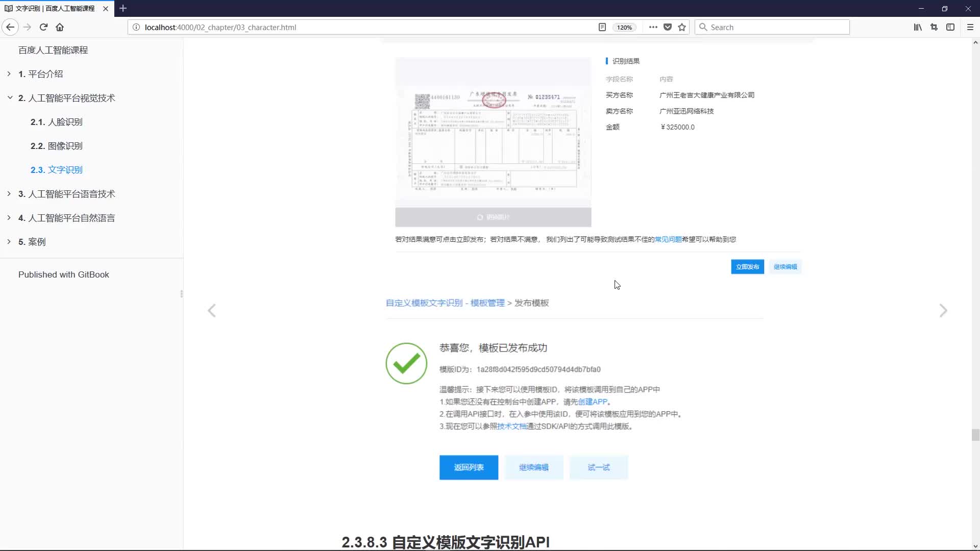Click Published with GitBook link
Screen dimensions: 980x551
coord(64,274)
